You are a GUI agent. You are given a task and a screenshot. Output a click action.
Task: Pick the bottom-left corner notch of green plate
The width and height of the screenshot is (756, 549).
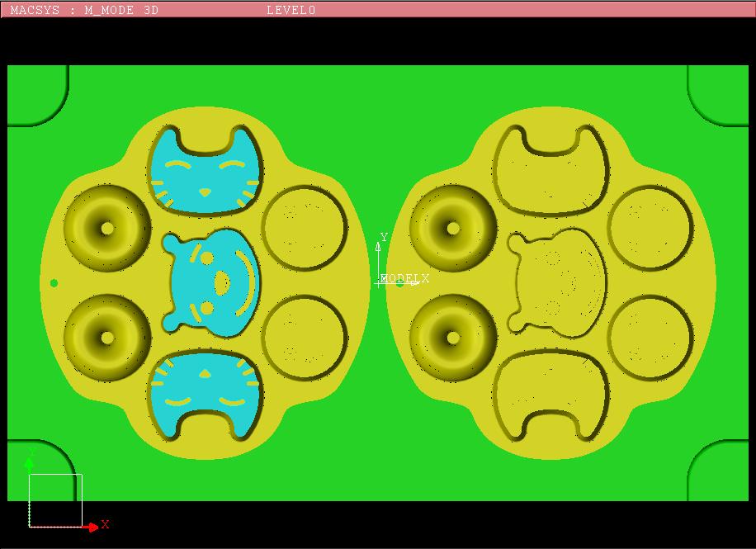[x=41, y=471]
